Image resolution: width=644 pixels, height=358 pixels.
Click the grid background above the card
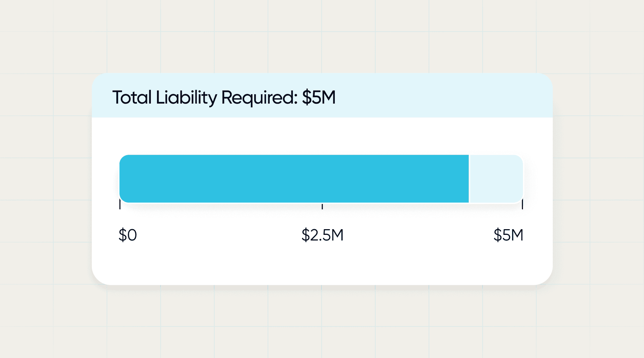[322, 37]
